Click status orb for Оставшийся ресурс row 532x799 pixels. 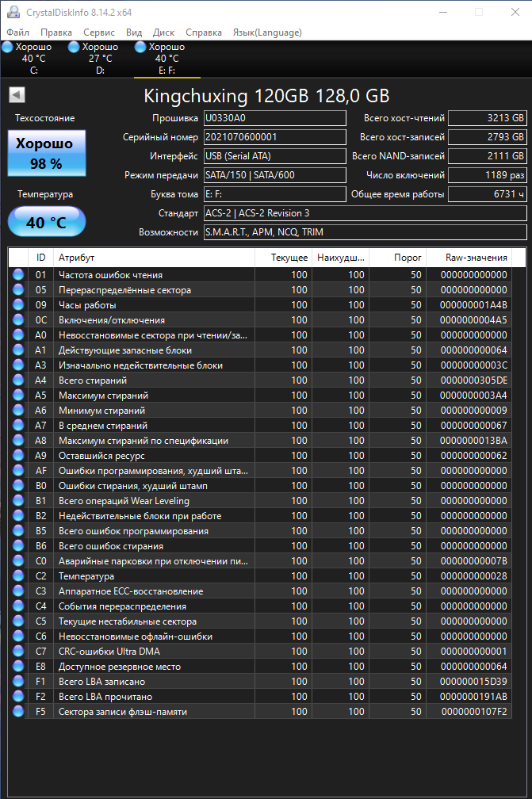[x=18, y=456]
